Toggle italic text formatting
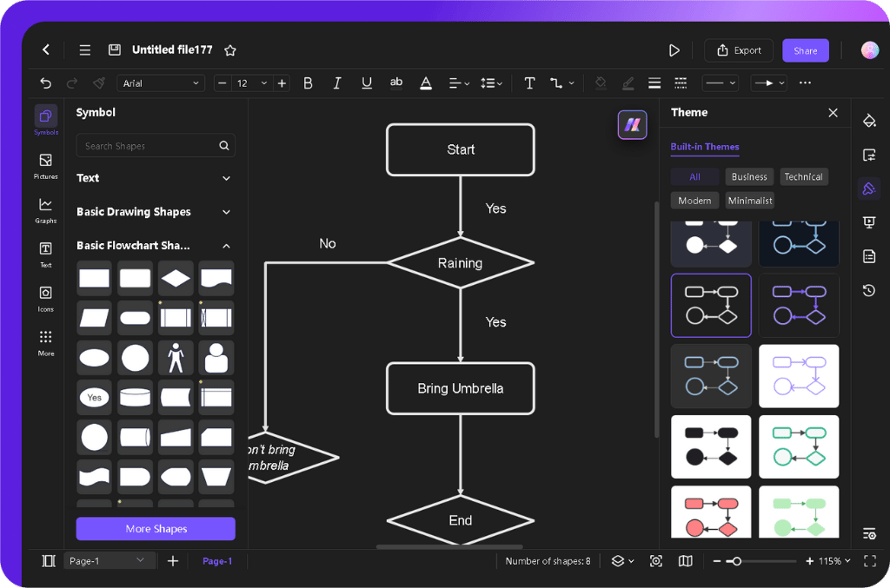890x588 pixels. [x=337, y=83]
